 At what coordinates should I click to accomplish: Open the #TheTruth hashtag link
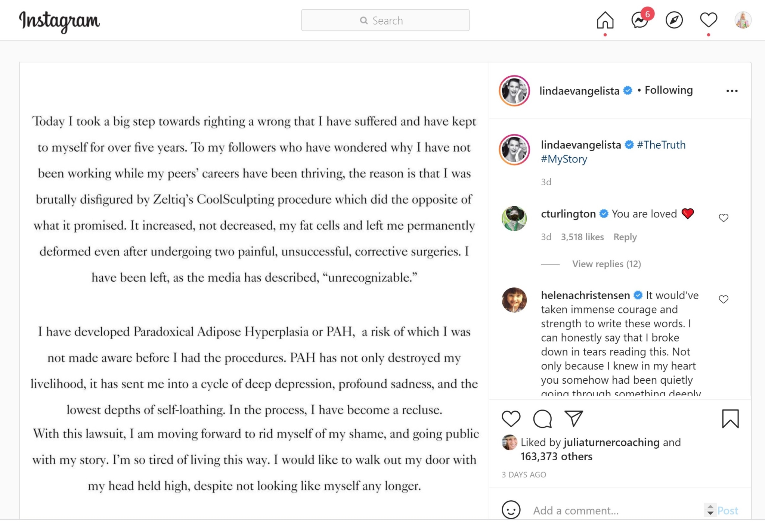[x=661, y=145]
